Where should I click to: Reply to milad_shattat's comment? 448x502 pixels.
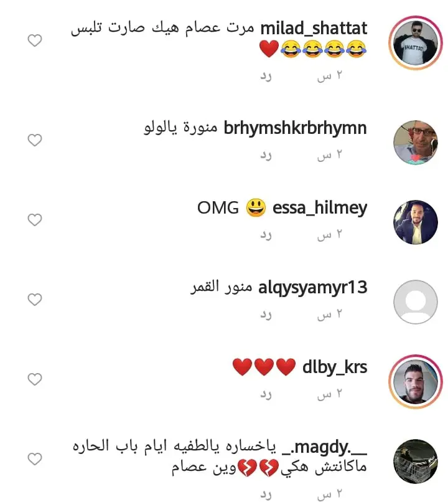(x=266, y=76)
